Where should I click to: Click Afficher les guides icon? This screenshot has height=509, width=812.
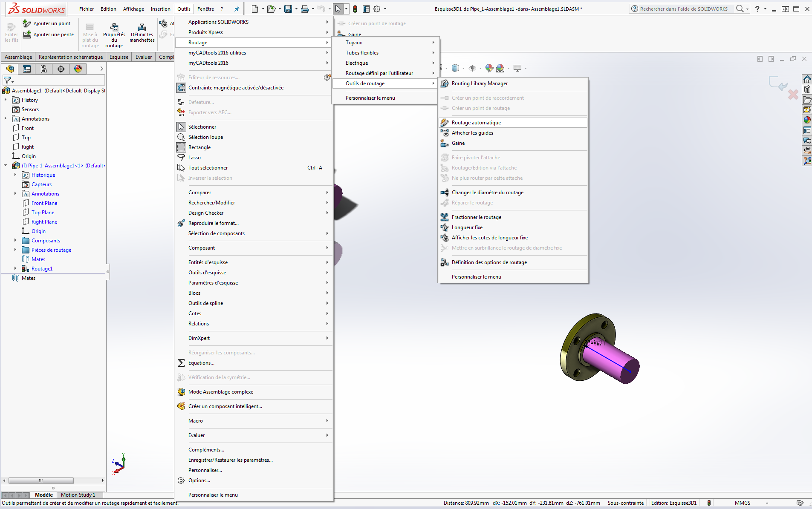pyautogui.click(x=445, y=133)
